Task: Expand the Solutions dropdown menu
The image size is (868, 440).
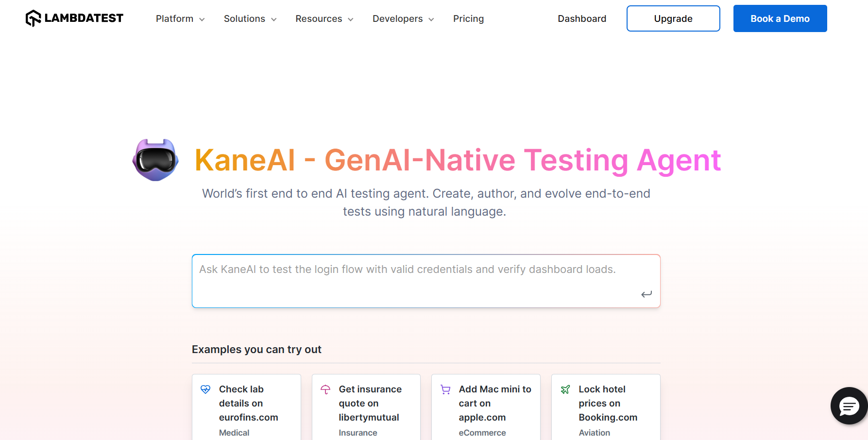Action: pyautogui.click(x=250, y=19)
